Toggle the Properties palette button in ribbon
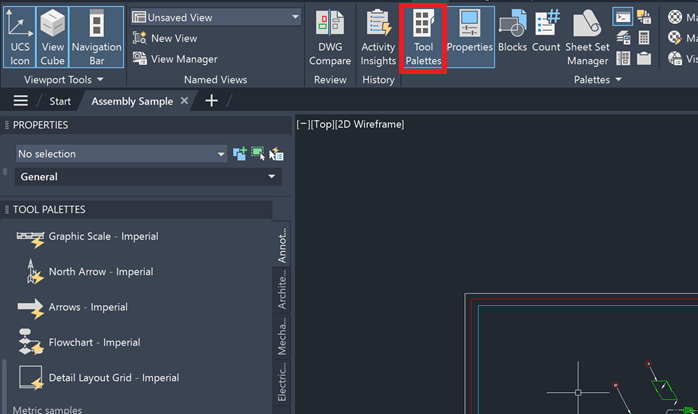Viewport: 698px width, 414px height. [x=470, y=37]
